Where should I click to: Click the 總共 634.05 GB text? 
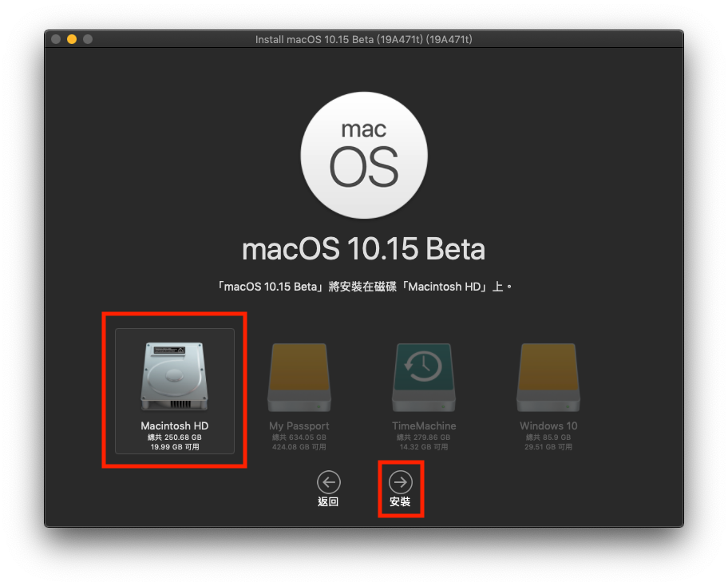point(299,438)
